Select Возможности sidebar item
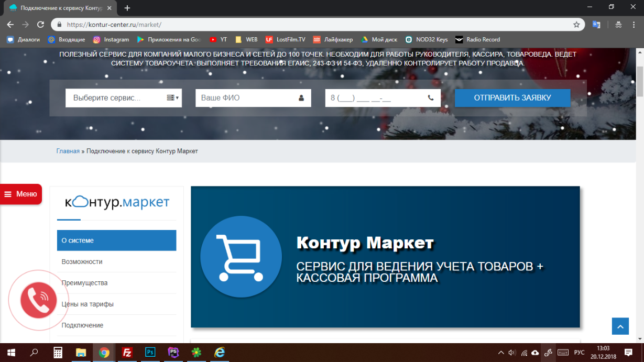The height and width of the screenshot is (362, 644). pyautogui.click(x=116, y=261)
